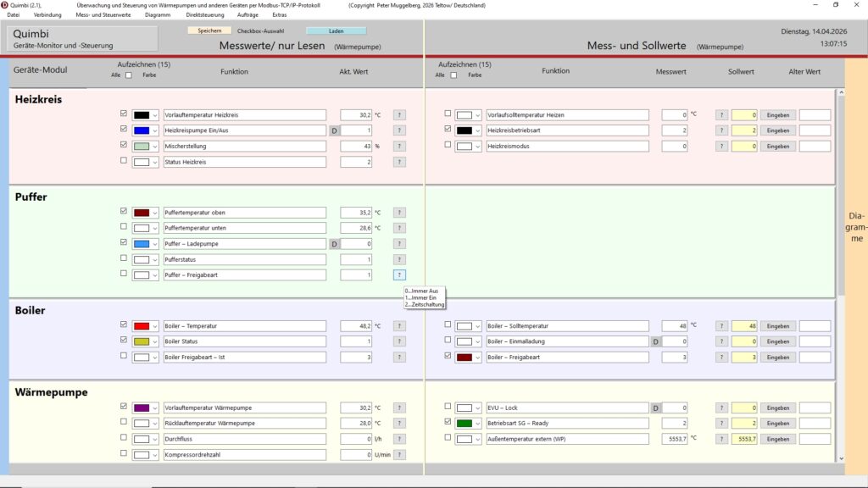This screenshot has width=868, height=488.
Task: Click the purple swatch for Vorlauftemperatur Wärmepumpe
Action: (x=142, y=408)
